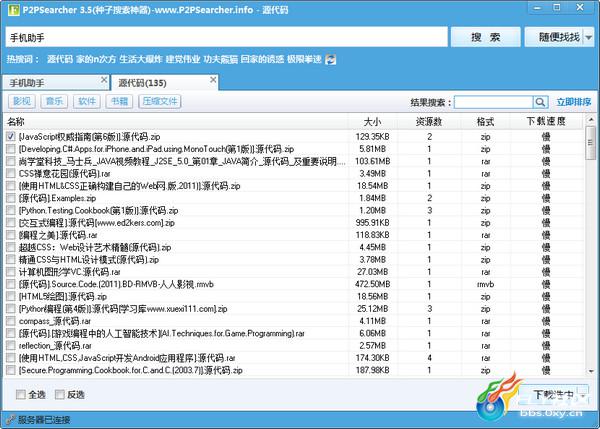Open hot keyword 建党伟业
600x429 pixels.
pyautogui.click(x=183, y=59)
